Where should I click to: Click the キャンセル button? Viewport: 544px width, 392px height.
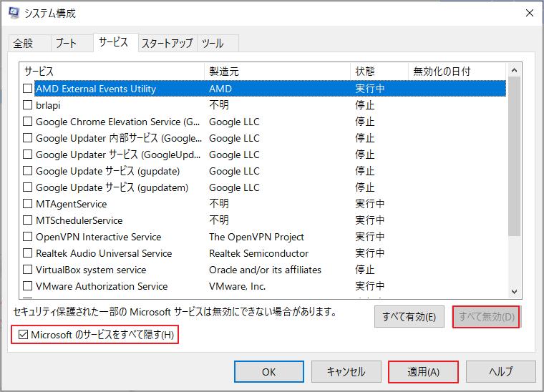tap(346, 371)
